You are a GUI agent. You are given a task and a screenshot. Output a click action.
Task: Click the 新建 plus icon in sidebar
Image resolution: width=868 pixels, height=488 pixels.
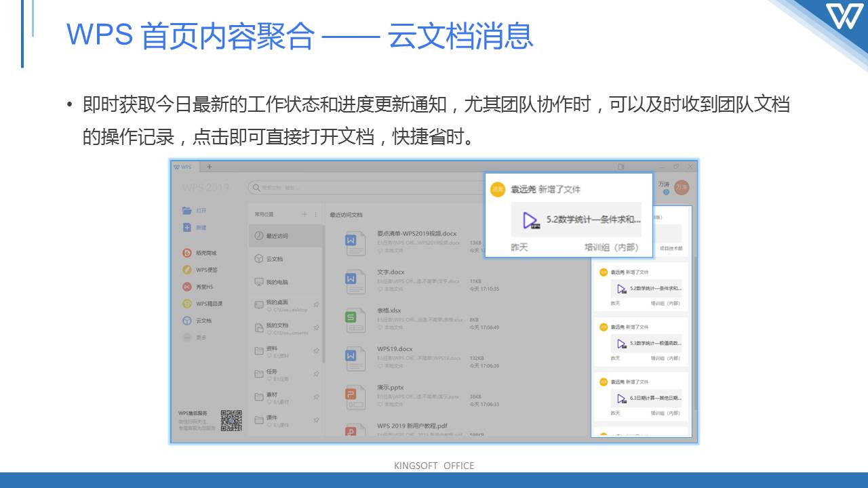(187, 228)
